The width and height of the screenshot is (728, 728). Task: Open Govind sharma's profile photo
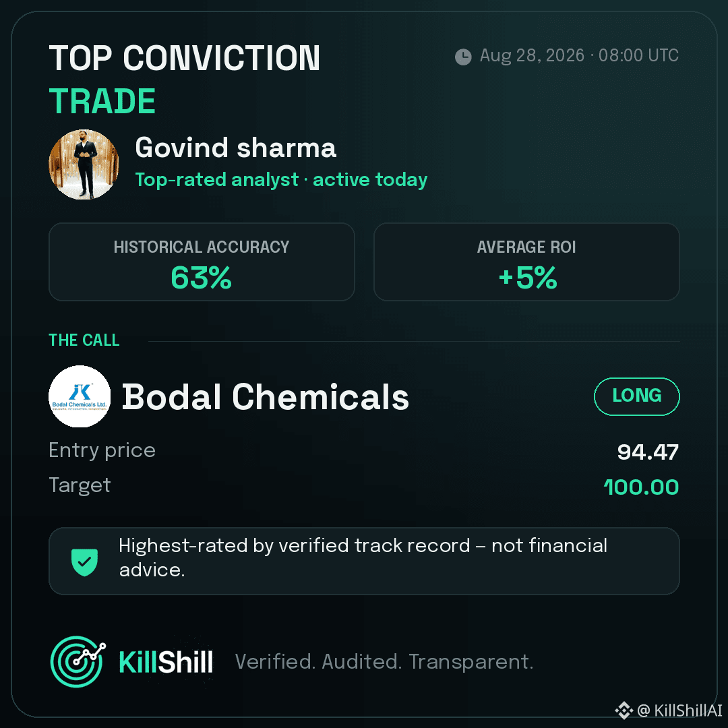tap(84, 164)
